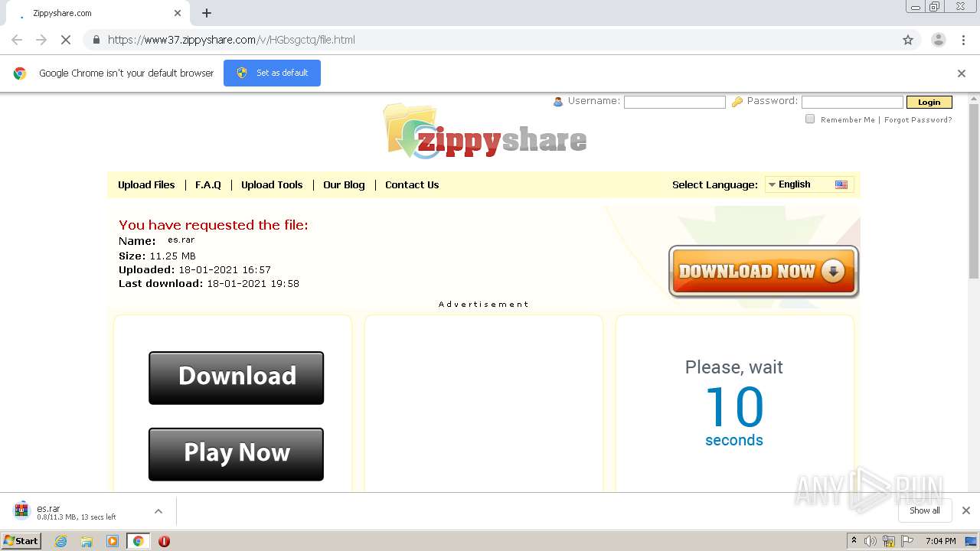
Task: Expand the es.rar download options chevron
Action: click(158, 511)
